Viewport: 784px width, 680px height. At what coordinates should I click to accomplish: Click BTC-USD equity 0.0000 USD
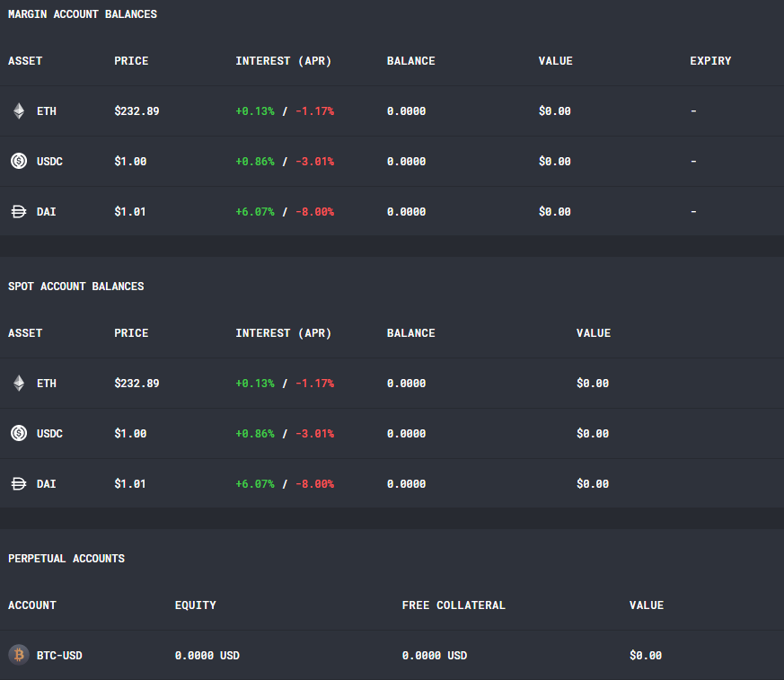[207, 655]
